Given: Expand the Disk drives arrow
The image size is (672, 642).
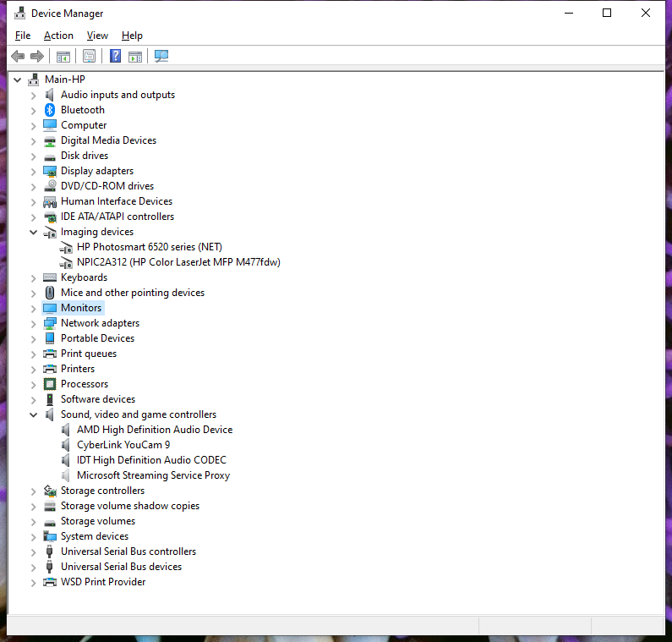Looking at the screenshot, I should coord(34,156).
